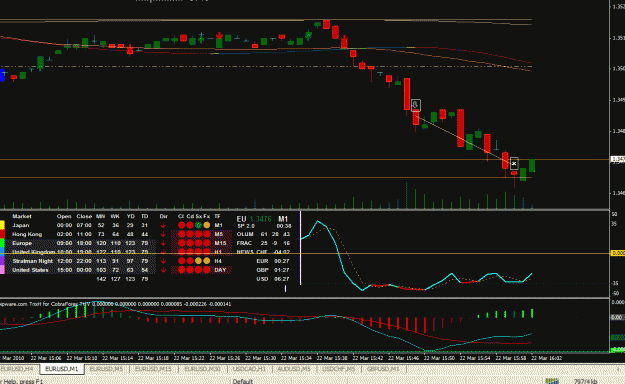Click the pink United States session color box
The height and width of the screenshot is (384, 625).
point(2,270)
